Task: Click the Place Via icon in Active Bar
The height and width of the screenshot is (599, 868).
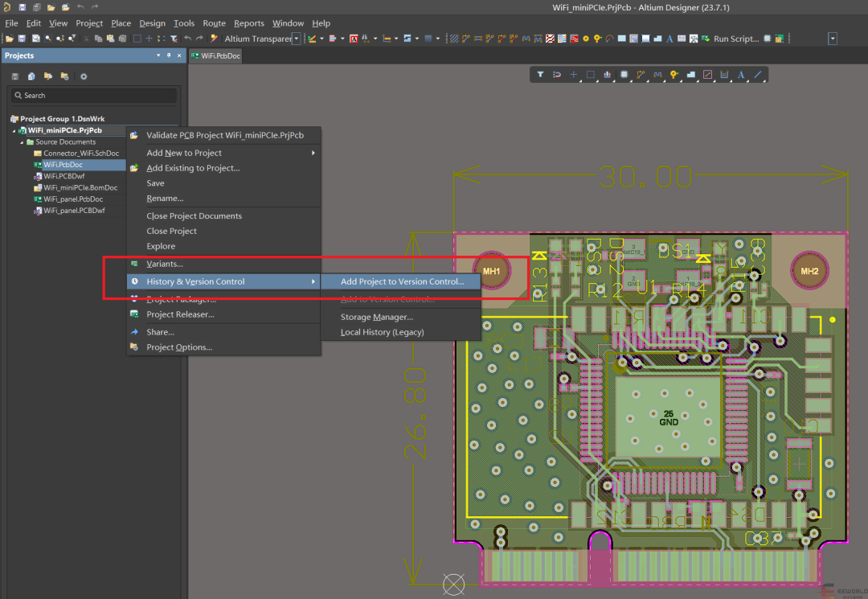Action: [674, 75]
